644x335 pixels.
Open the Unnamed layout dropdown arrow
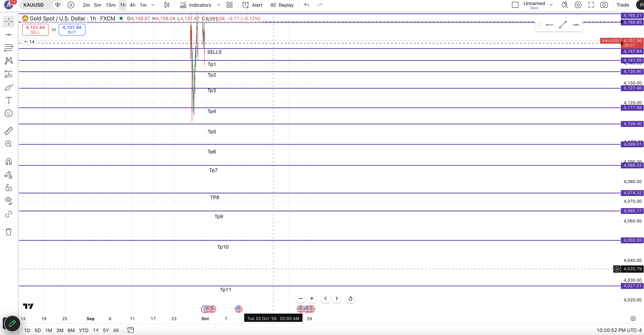pos(551,5)
